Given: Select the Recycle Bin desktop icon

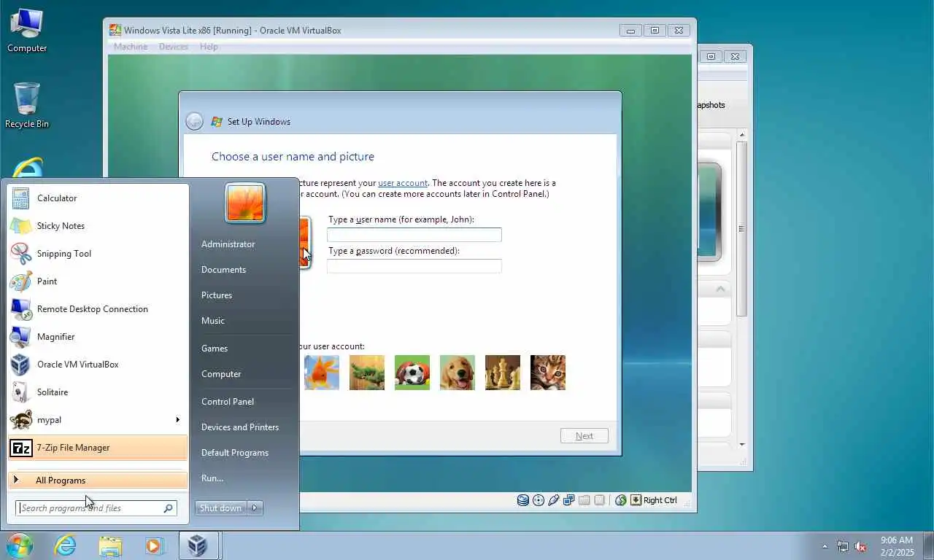Looking at the screenshot, I should click(27, 106).
